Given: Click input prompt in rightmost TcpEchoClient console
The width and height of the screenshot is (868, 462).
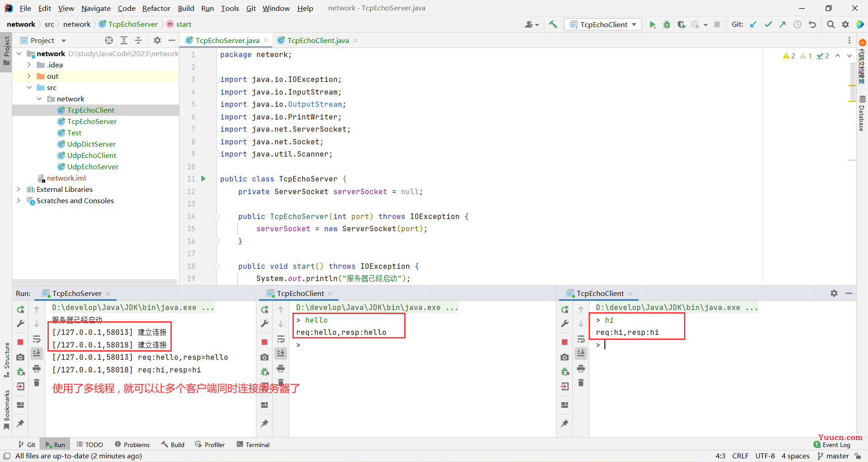Looking at the screenshot, I should [x=605, y=345].
